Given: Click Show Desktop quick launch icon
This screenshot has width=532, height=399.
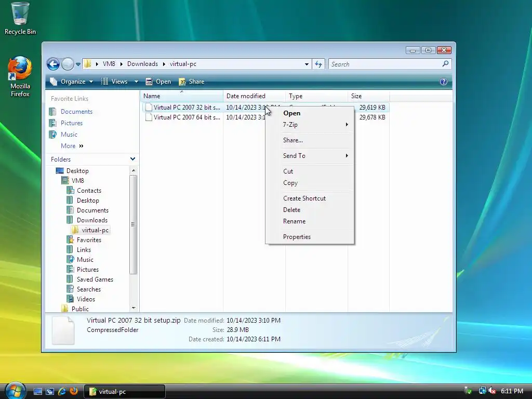Looking at the screenshot, I should pyautogui.click(x=37, y=391).
